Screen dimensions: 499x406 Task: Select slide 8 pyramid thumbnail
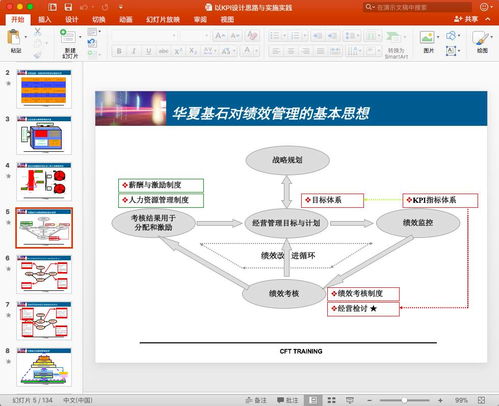[x=44, y=367]
